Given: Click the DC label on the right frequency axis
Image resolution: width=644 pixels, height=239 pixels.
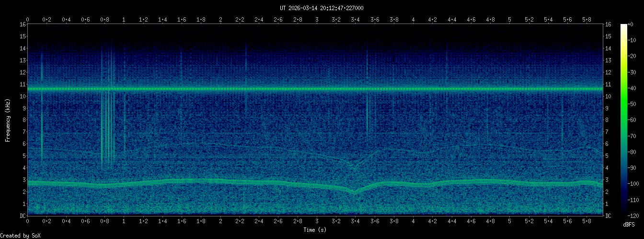Looking at the screenshot, I should click(608, 216).
